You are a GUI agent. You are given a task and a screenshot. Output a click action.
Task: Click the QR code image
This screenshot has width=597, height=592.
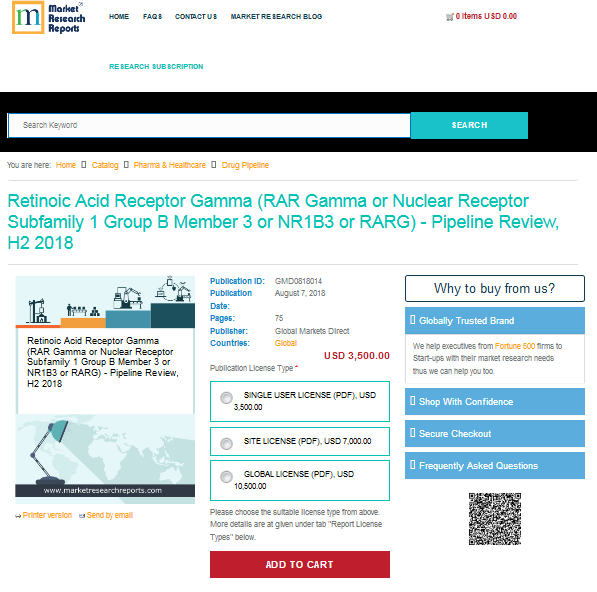(495, 519)
